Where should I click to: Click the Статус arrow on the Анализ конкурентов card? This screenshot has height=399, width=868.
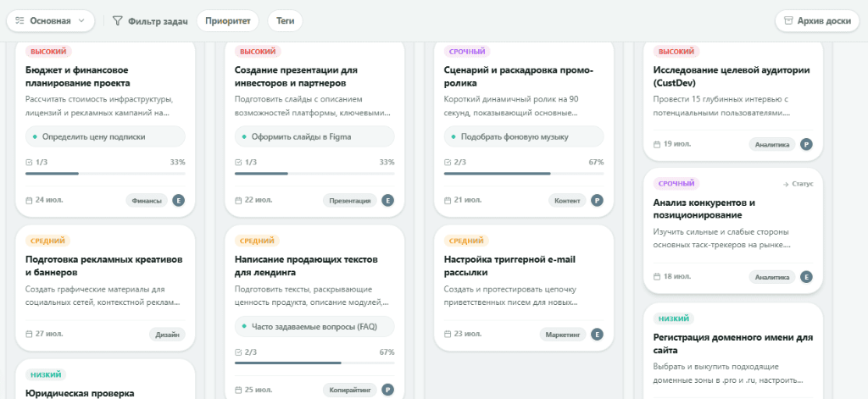798,184
